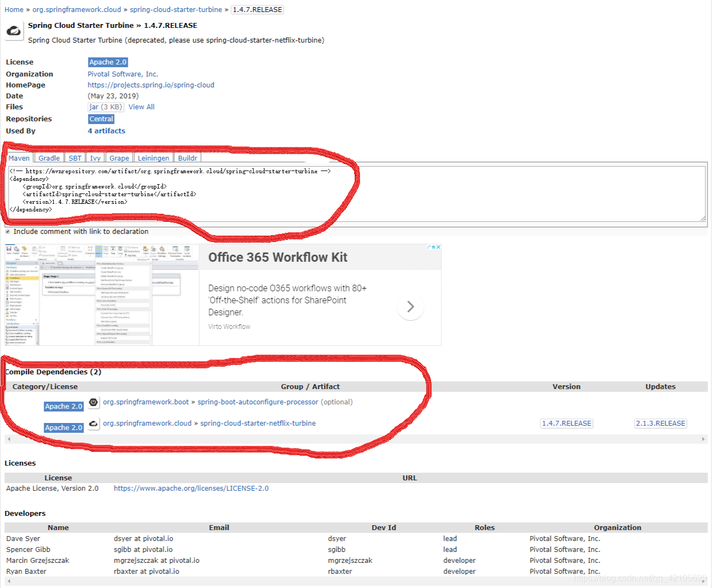Click developers table scrollbar left arrow
This screenshot has height=588, width=712.
click(x=8, y=581)
